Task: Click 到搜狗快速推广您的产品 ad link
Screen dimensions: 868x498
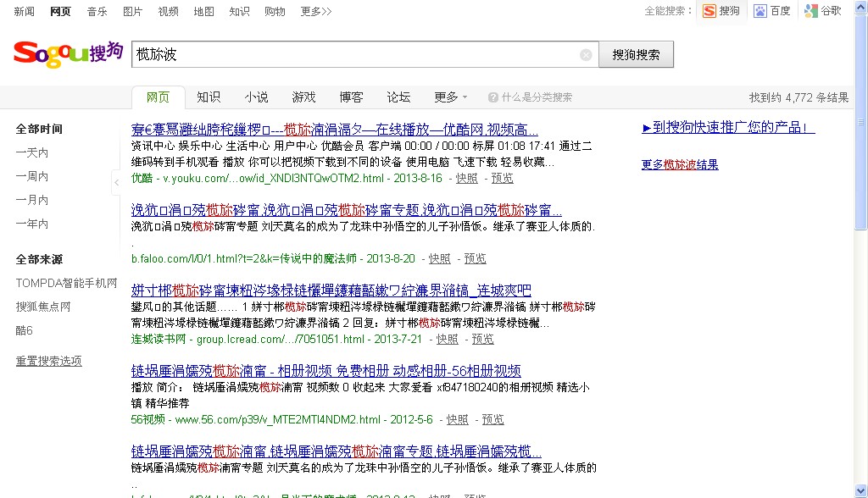Action: pos(728,128)
